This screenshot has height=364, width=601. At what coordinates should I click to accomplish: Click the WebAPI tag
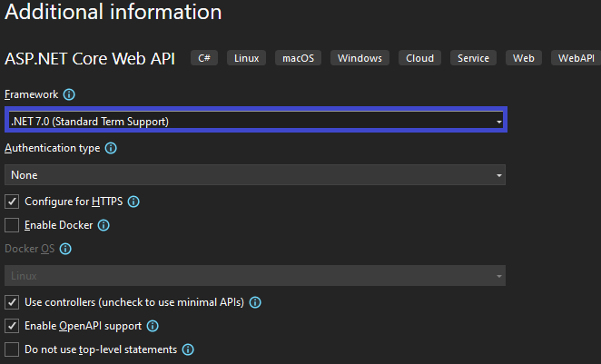pos(576,58)
